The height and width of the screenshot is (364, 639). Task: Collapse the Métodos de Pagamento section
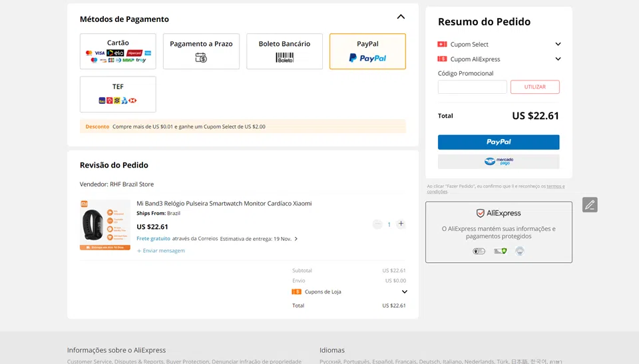point(401,17)
